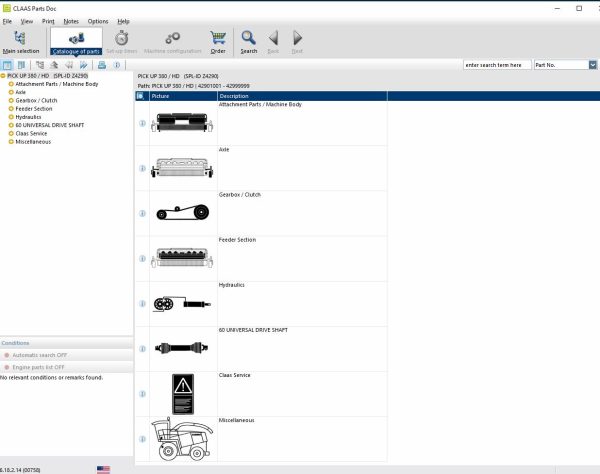
Task: Click the US flag language icon
Action: coord(103,470)
